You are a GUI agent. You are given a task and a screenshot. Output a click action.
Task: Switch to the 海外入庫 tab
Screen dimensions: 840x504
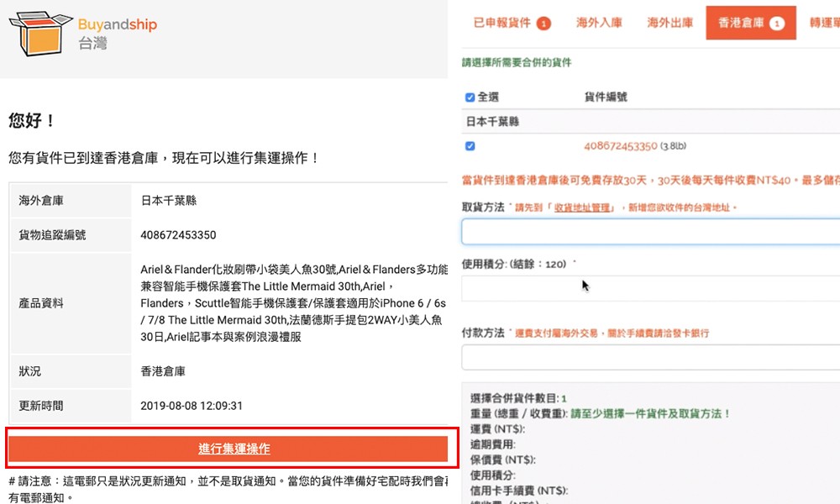click(599, 24)
